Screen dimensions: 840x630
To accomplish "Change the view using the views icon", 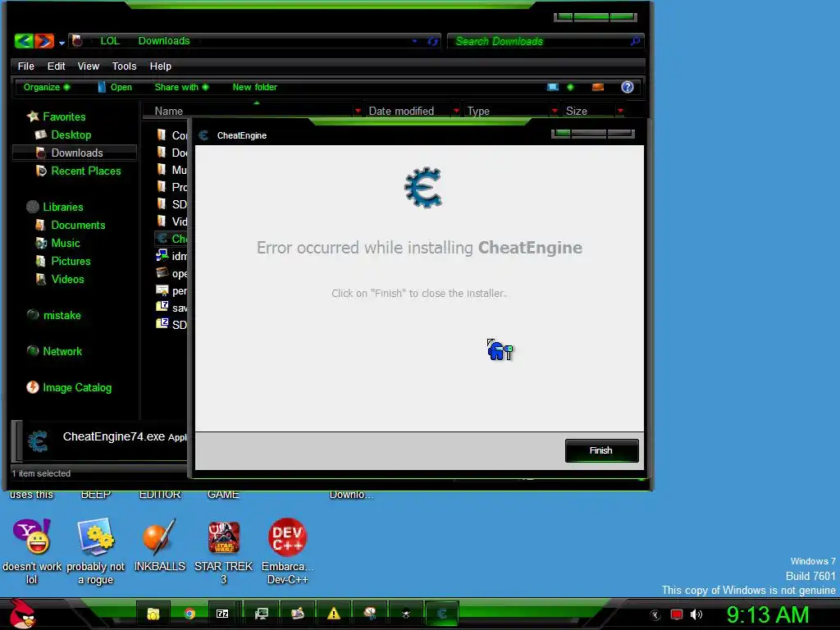I will pos(553,87).
